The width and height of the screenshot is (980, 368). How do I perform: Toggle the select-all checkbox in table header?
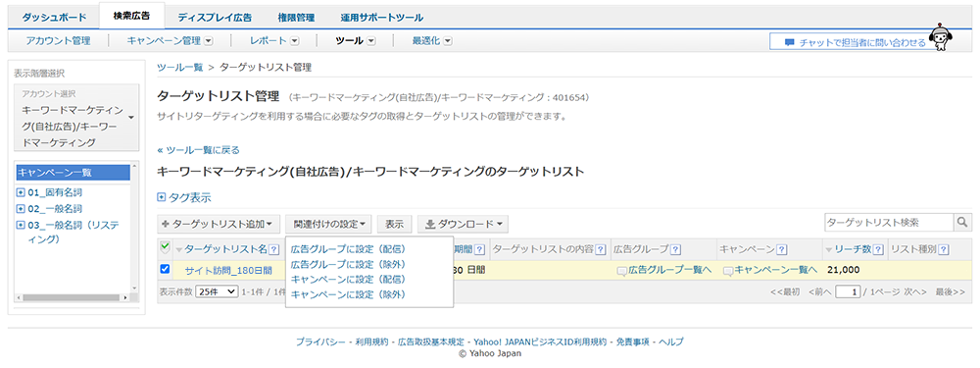(x=165, y=247)
